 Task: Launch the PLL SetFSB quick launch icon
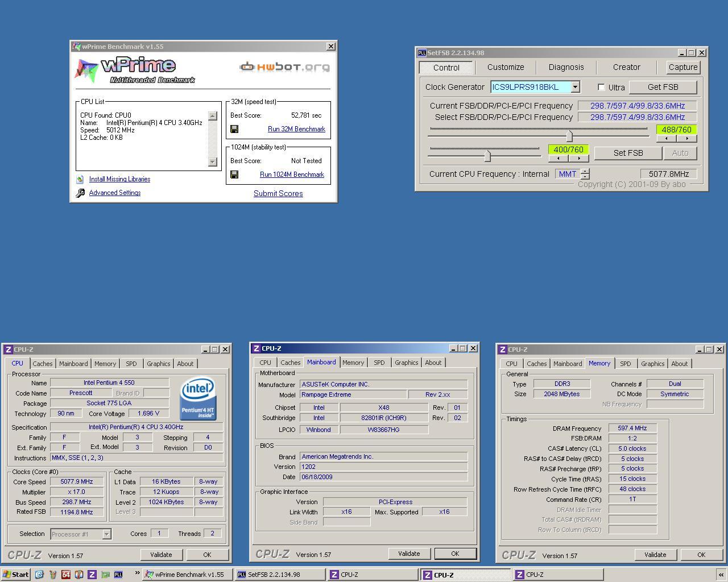click(x=118, y=575)
